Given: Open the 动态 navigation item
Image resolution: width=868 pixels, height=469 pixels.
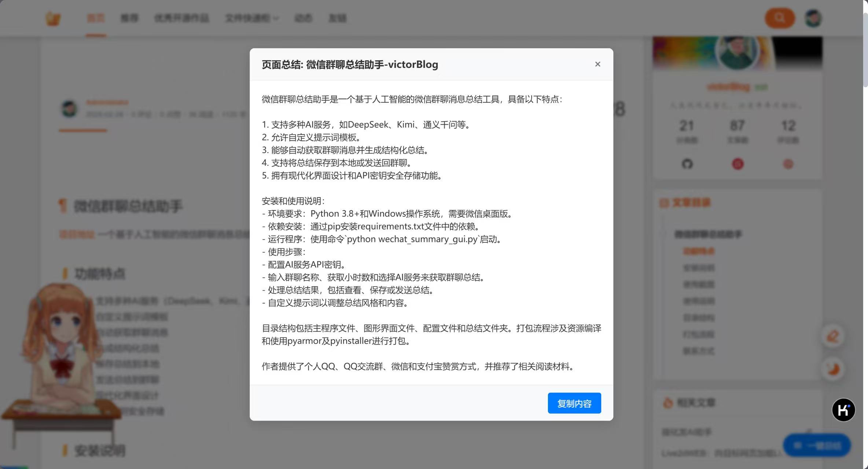Looking at the screenshot, I should (304, 18).
